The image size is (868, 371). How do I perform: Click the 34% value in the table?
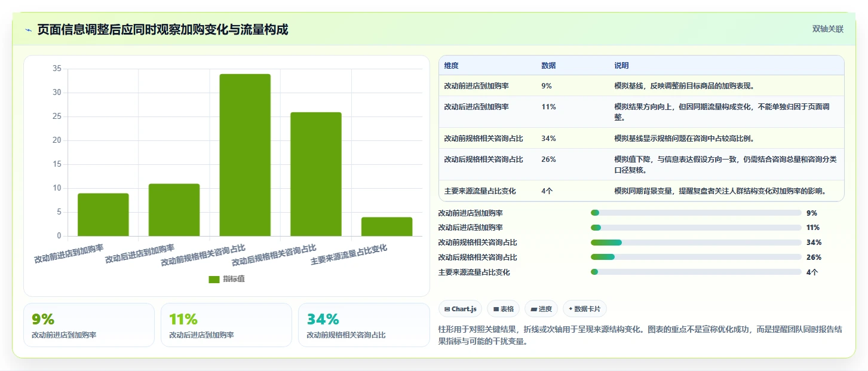coord(548,139)
